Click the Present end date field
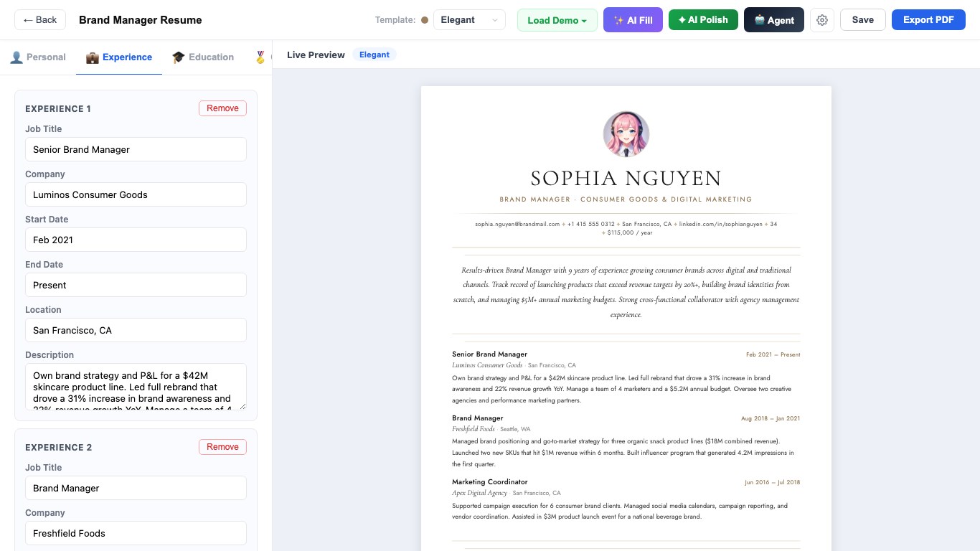The width and height of the screenshot is (980, 551). click(136, 285)
